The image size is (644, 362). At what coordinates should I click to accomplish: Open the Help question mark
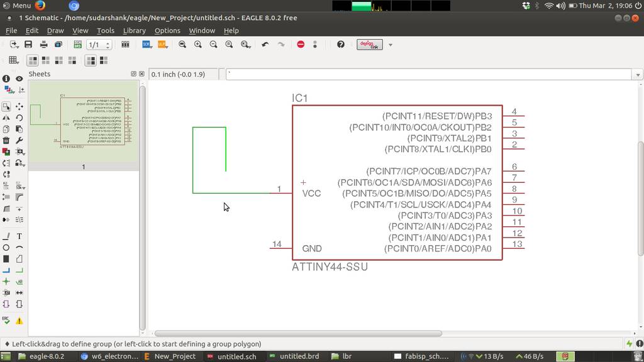[340, 45]
